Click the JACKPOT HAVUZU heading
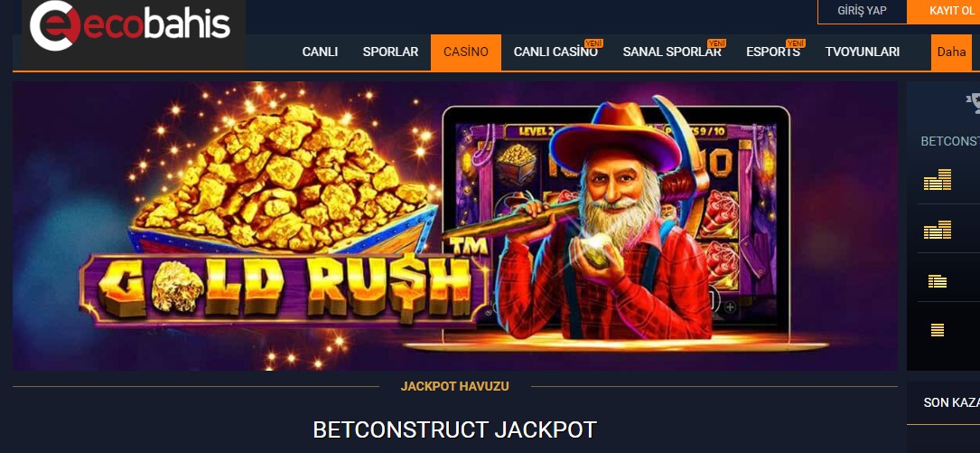Image resolution: width=980 pixels, height=453 pixels. tap(455, 386)
